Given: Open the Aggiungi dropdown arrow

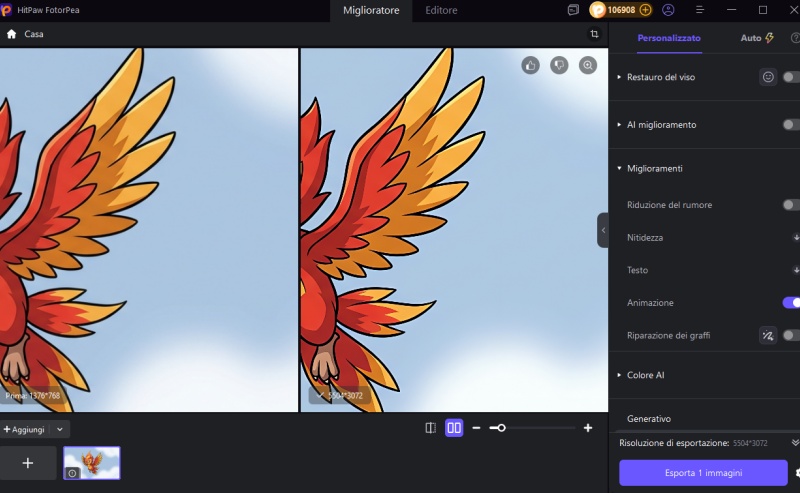Looking at the screenshot, I should [x=60, y=429].
